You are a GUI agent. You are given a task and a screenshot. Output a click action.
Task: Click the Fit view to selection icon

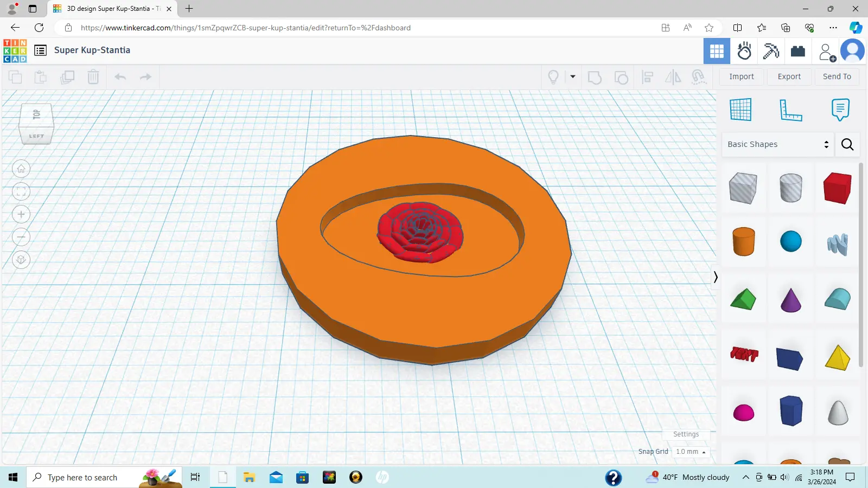(21, 191)
